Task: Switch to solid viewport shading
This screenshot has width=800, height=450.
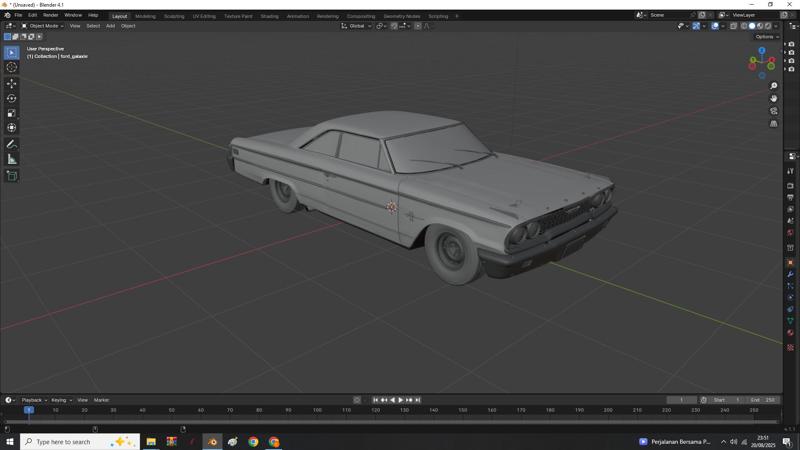Action: pyautogui.click(x=752, y=26)
